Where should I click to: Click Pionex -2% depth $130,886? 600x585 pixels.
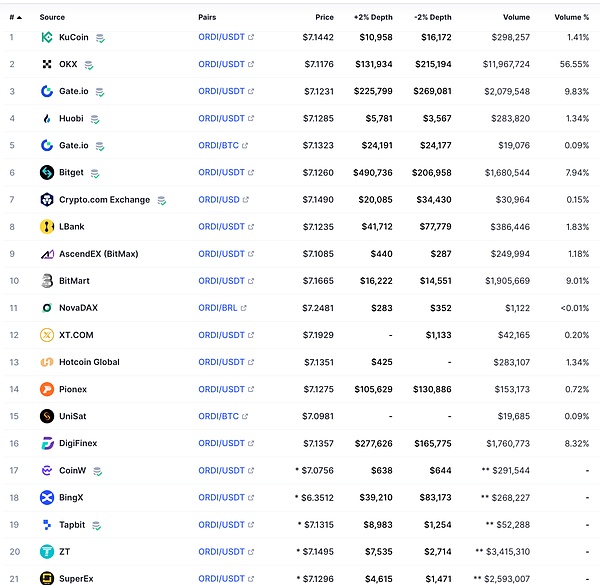click(x=432, y=389)
